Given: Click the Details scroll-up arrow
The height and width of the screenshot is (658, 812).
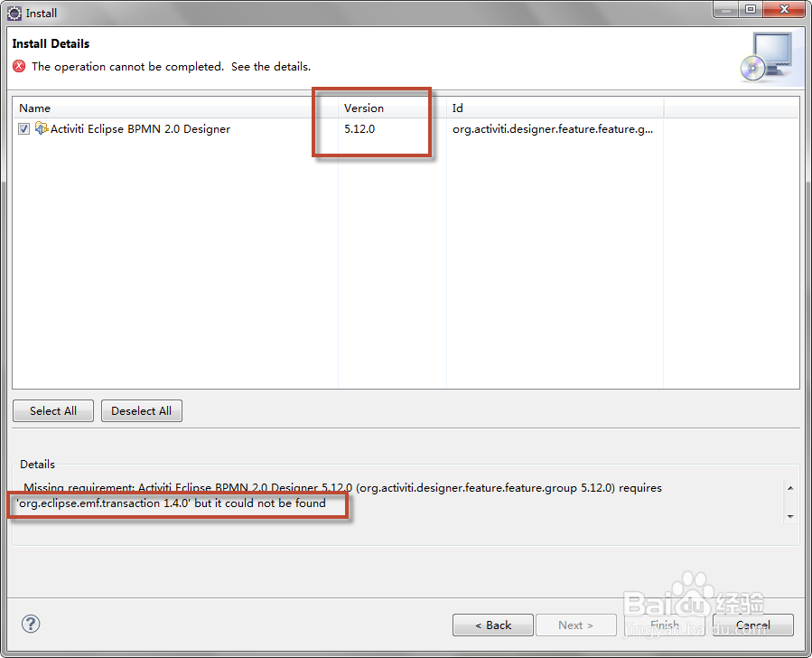Looking at the screenshot, I should pos(790,488).
